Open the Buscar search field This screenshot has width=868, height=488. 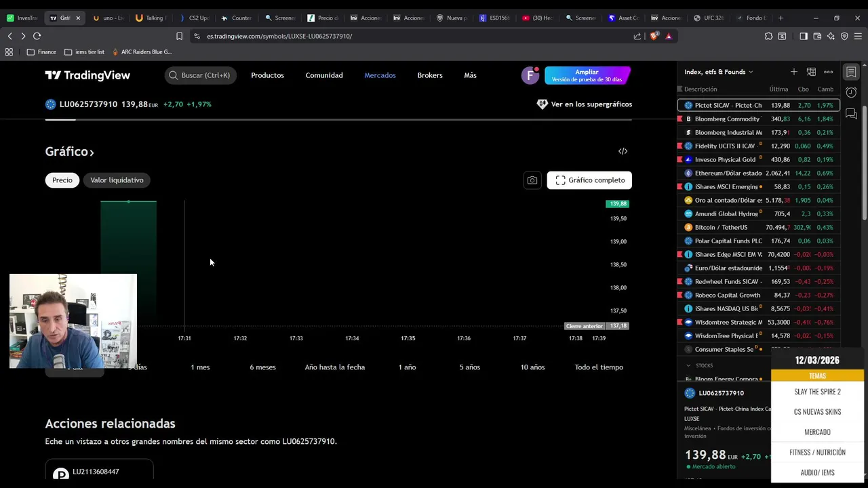tap(200, 75)
